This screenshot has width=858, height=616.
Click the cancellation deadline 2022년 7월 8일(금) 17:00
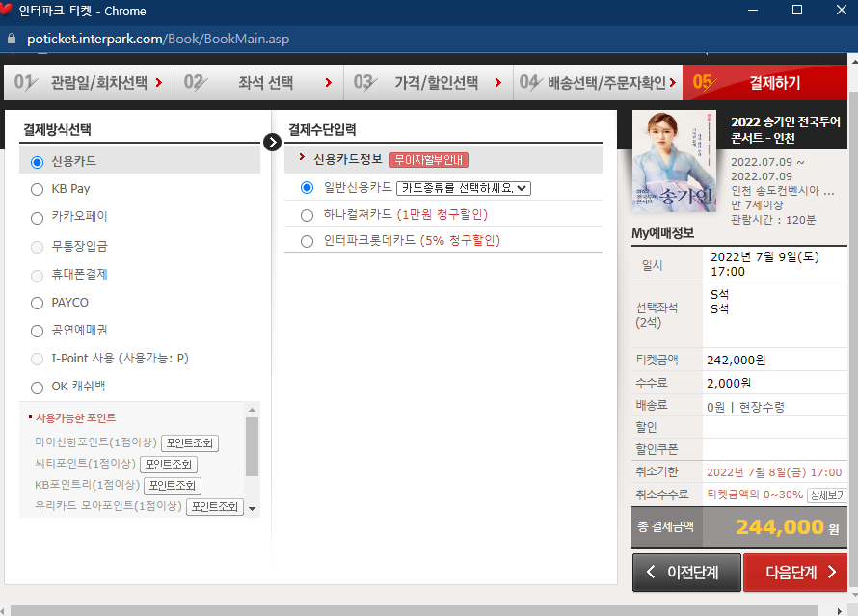pyautogui.click(x=774, y=472)
